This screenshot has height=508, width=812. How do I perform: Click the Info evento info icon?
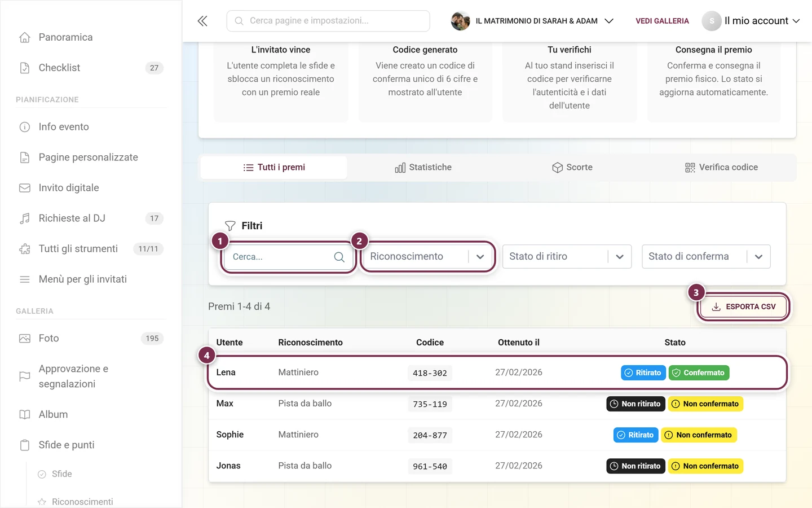click(25, 127)
